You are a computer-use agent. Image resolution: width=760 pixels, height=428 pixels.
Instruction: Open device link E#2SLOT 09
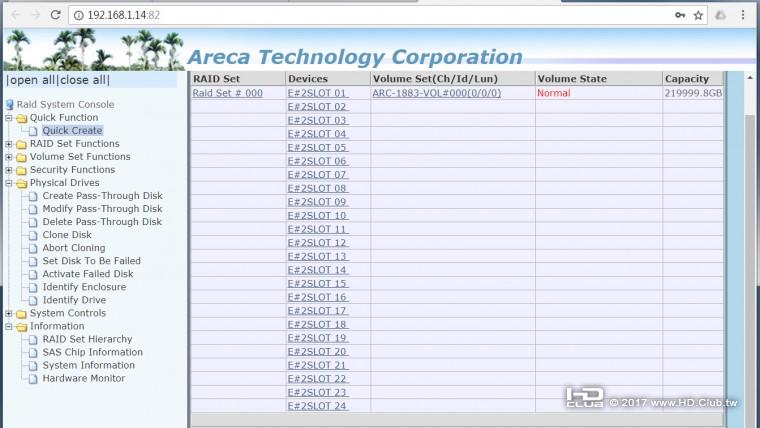tap(317, 202)
